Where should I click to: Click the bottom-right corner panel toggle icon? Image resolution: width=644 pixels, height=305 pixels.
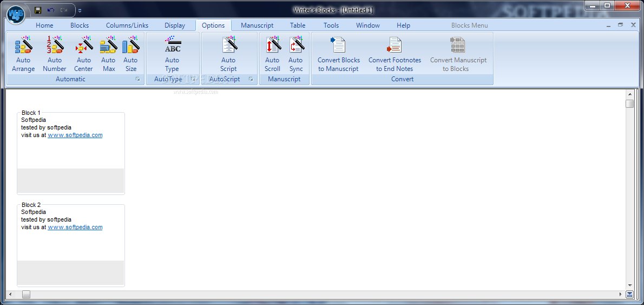pyautogui.click(x=629, y=294)
